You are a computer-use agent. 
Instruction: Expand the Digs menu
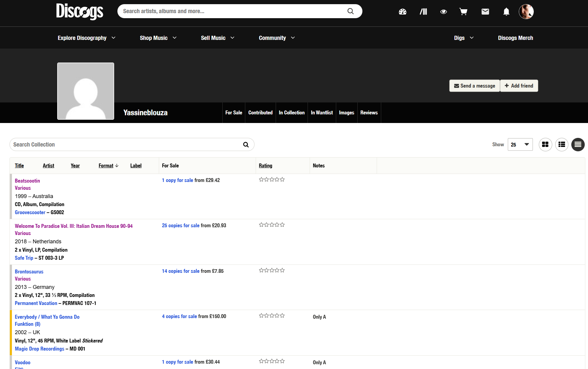[x=464, y=38]
